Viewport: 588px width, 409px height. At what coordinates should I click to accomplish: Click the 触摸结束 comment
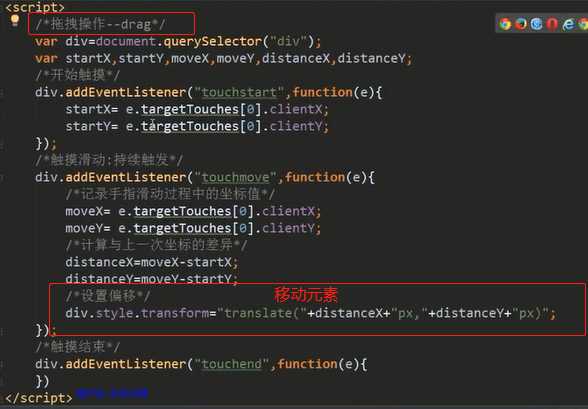[78, 347]
